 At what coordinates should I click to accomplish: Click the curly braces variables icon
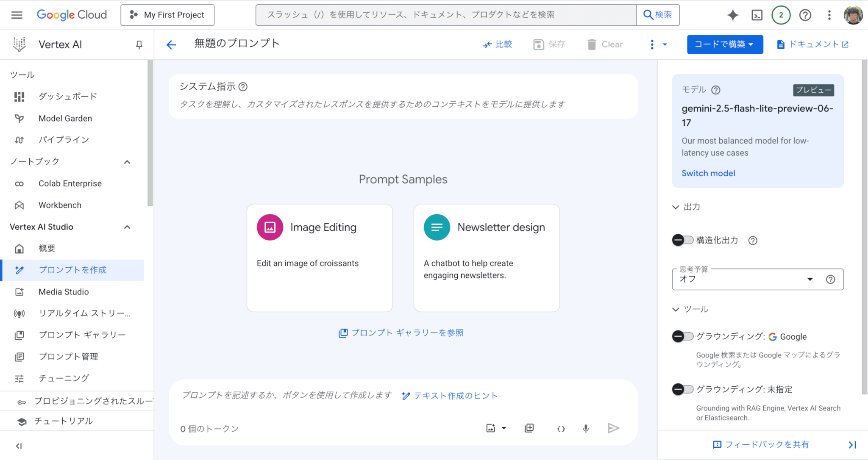tap(561, 429)
